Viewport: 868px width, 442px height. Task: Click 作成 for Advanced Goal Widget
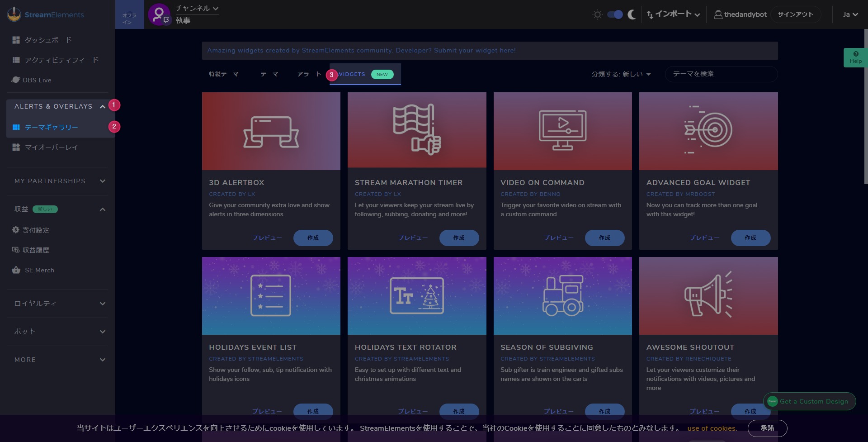[750, 238]
